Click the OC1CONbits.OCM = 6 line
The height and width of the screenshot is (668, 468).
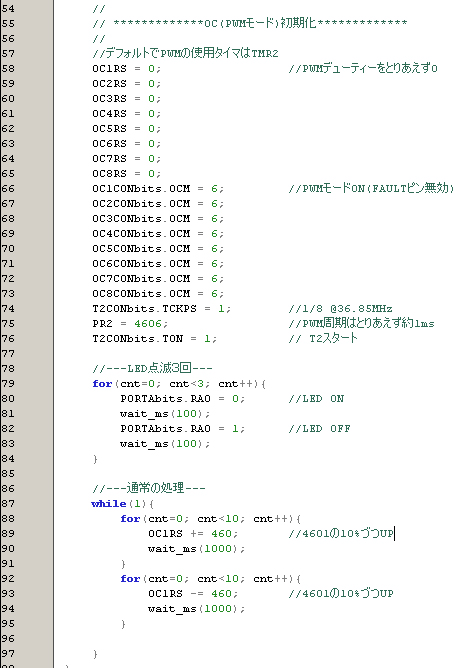coord(158,188)
